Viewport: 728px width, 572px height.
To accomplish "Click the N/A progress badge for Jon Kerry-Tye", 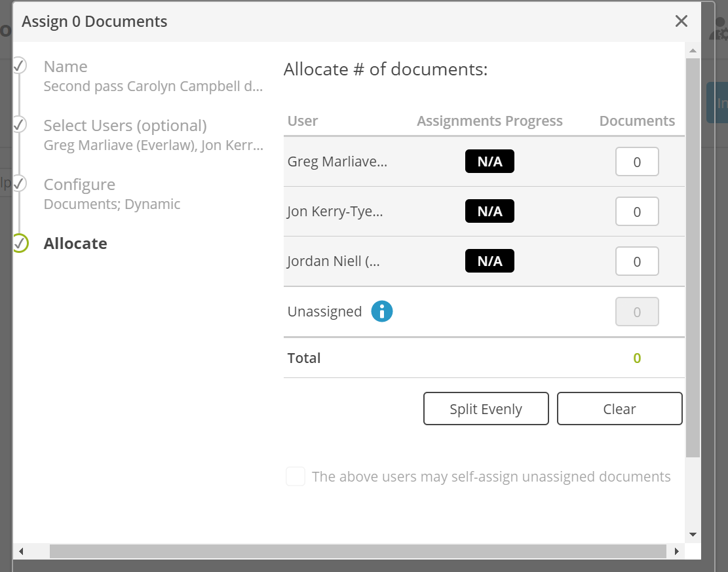I will tap(490, 211).
